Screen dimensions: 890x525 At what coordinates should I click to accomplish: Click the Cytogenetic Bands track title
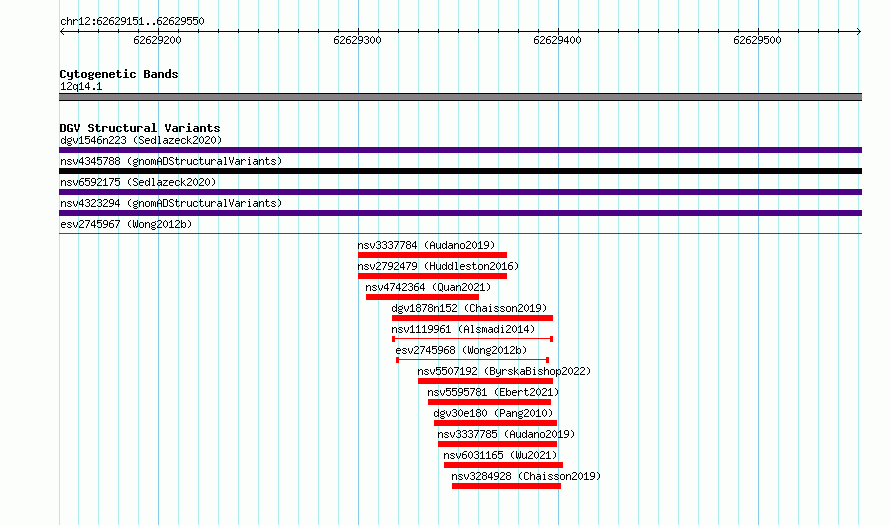tap(119, 74)
